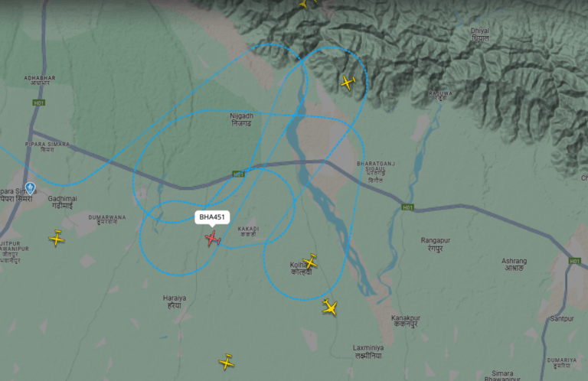The width and height of the screenshot is (588, 381).
Task: Click the H01 highway shield below Adhabhar
Action: (x=39, y=103)
